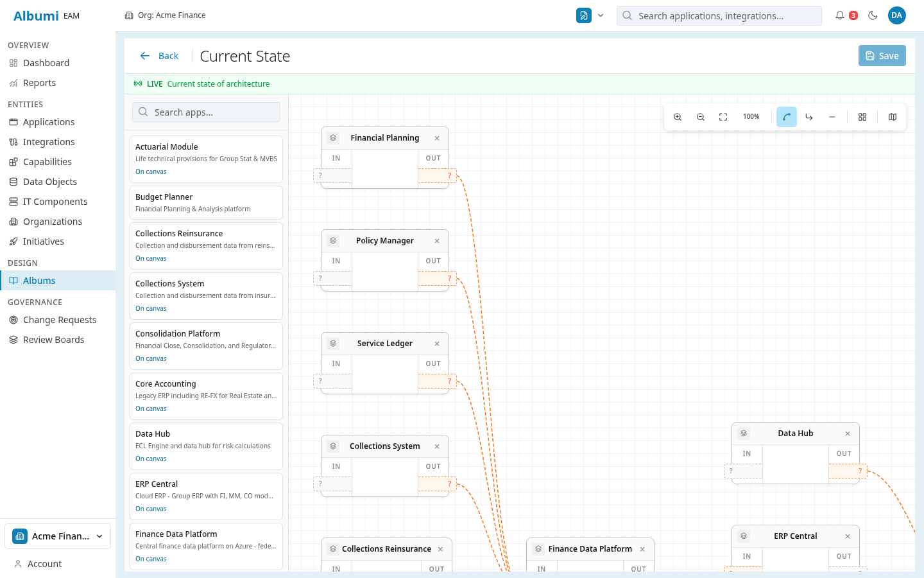
Task: Switch to the Albums section in the sidebar
Action: 40,280
